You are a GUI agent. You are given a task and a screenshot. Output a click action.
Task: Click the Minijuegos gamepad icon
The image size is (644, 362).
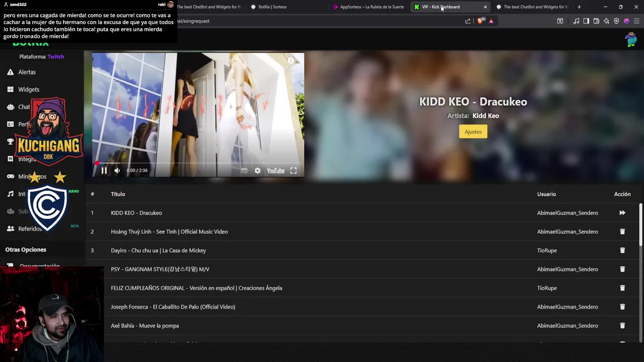10,176
